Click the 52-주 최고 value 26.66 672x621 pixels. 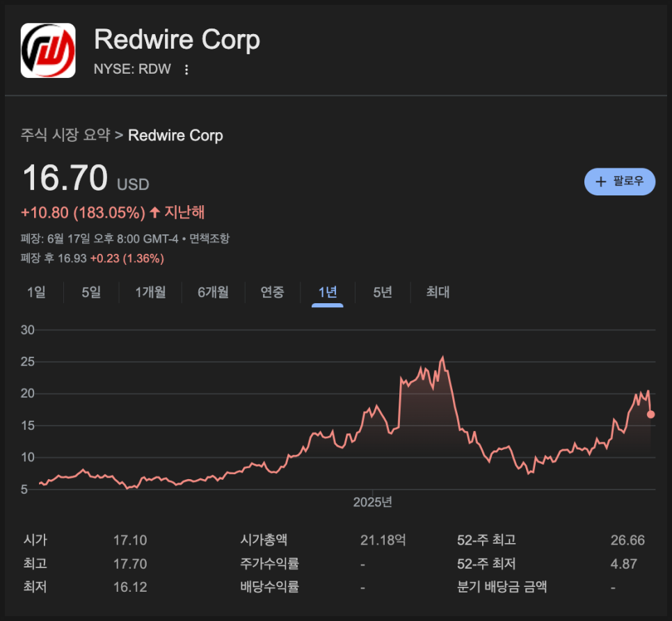(627, 540)
